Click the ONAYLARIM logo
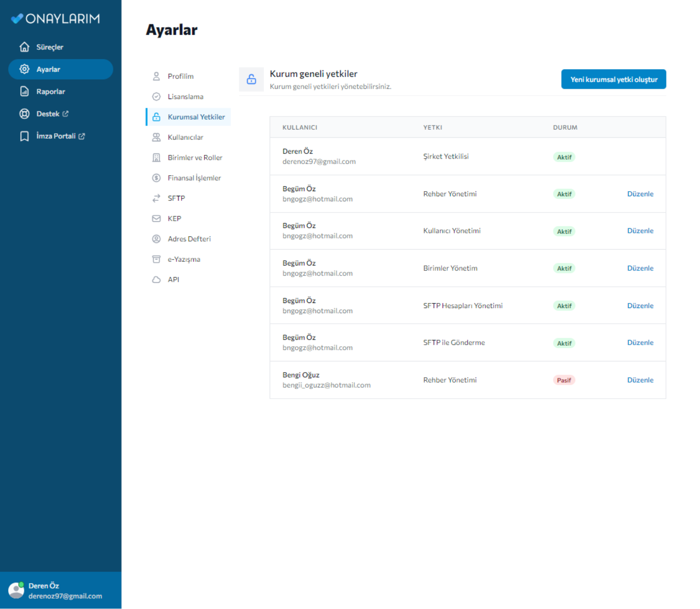Image resolution: width=700 pixels, height=609 pixels. point(55,19)
